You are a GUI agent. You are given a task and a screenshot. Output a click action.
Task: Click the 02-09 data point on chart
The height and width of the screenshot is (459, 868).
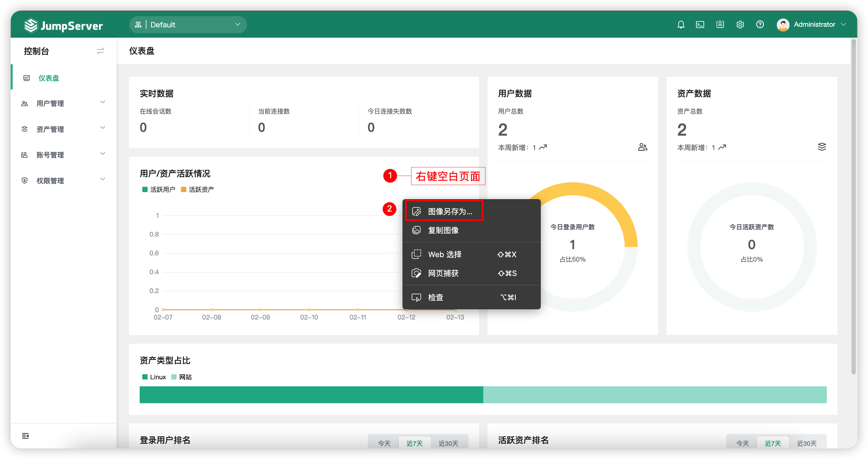click(261, 309)
